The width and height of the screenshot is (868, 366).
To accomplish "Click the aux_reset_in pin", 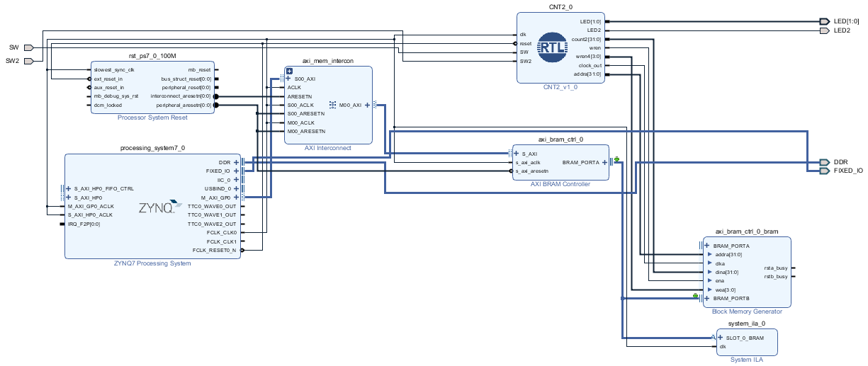I will point(109,87).
